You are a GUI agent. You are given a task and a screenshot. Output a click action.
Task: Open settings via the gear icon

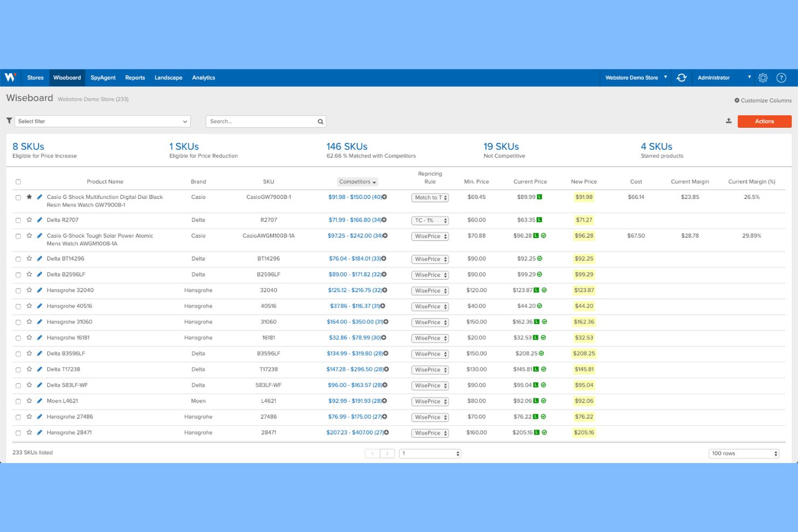(x=763, y=78)
